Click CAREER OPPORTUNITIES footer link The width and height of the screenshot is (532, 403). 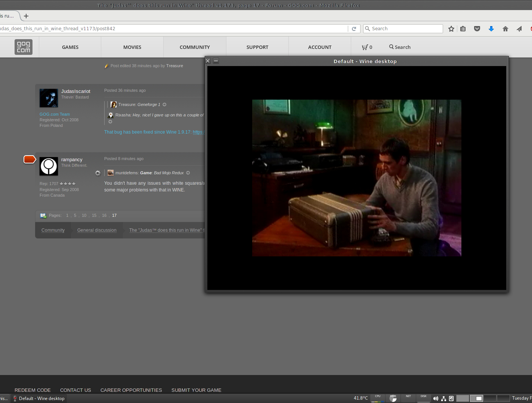pos(131,390)
